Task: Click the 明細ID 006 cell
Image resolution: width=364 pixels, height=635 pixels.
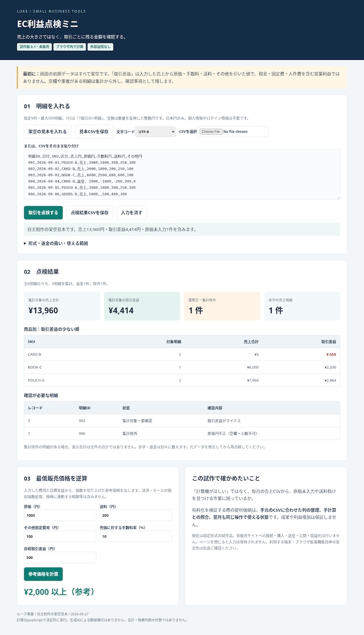Action: 82,433
